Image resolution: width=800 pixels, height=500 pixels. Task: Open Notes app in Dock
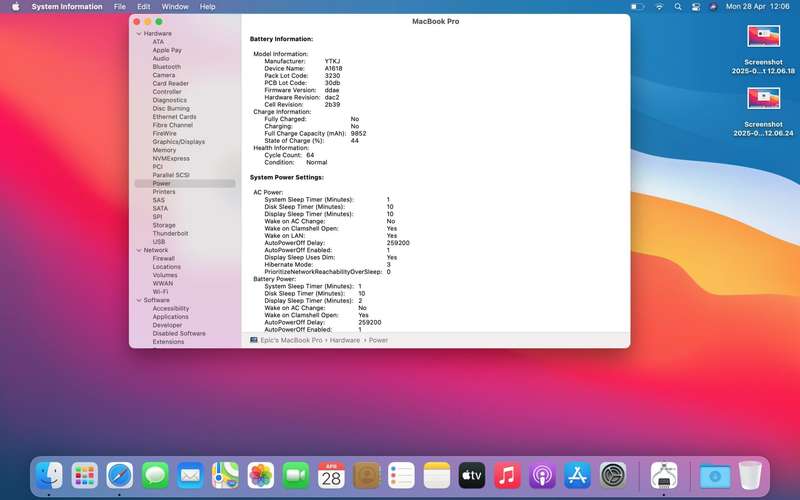point(437,476)
